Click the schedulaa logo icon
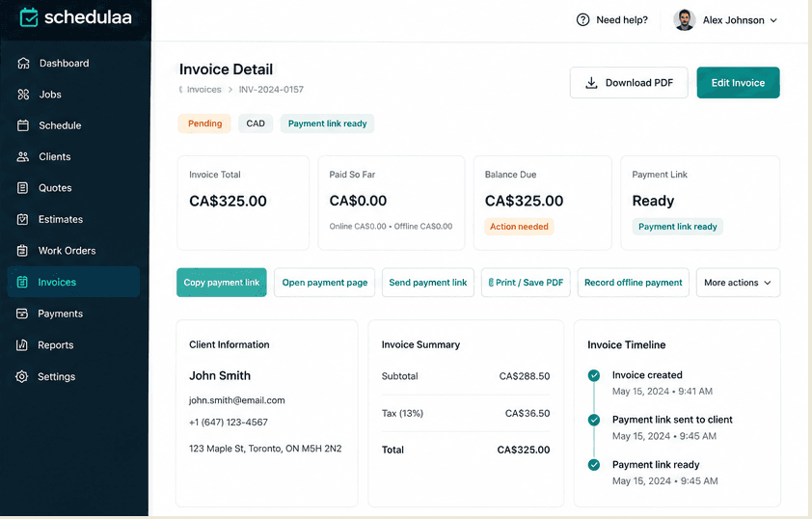Image resolution: width=812 pixels, height=519 pixels. tap(29, 17)
